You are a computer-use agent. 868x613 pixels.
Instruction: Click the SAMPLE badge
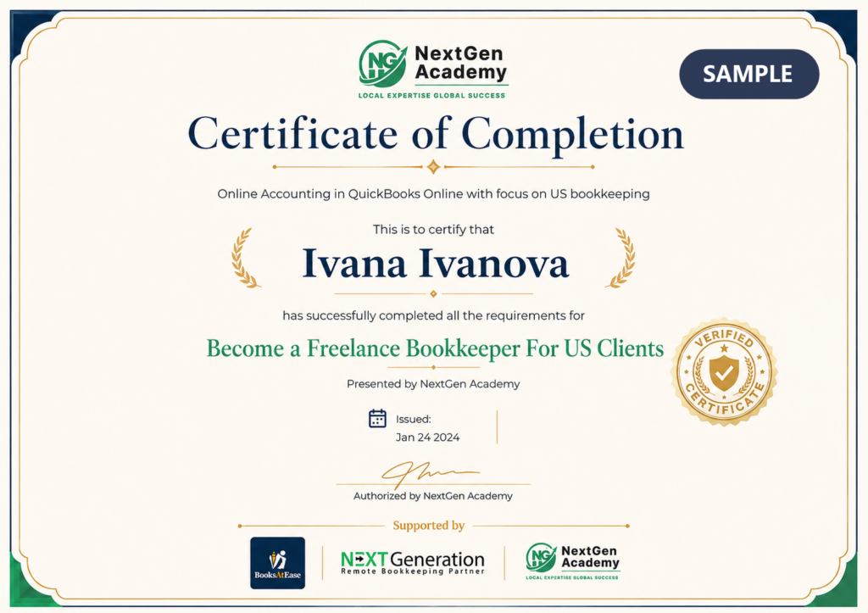pos(749,75)
